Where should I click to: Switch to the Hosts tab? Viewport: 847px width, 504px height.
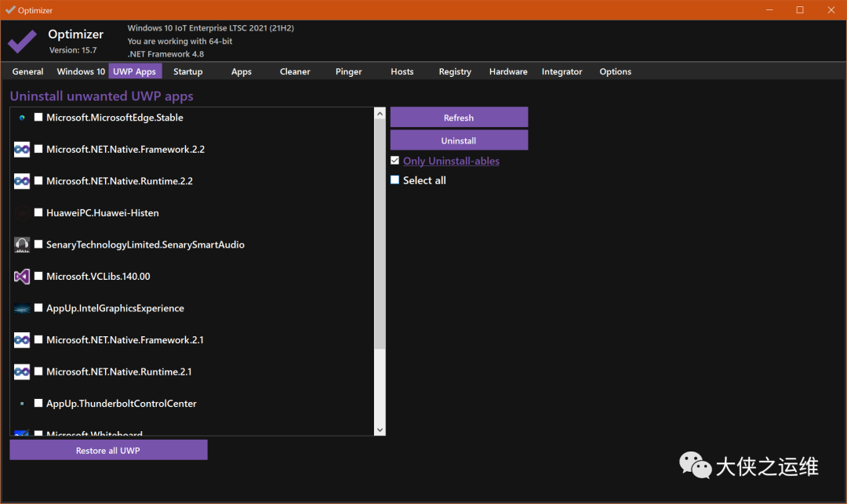(x=402, y=71)
